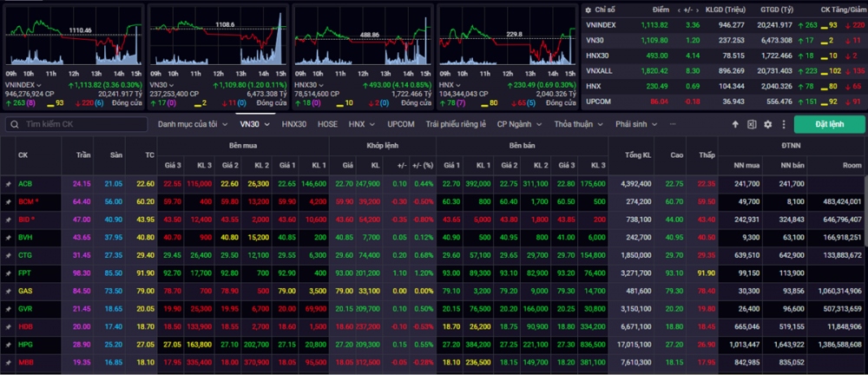The image size is (868, 375).
Task: Expand the CP Ngành dropdown
Action: pyautogui.click(x=539, y=125)
